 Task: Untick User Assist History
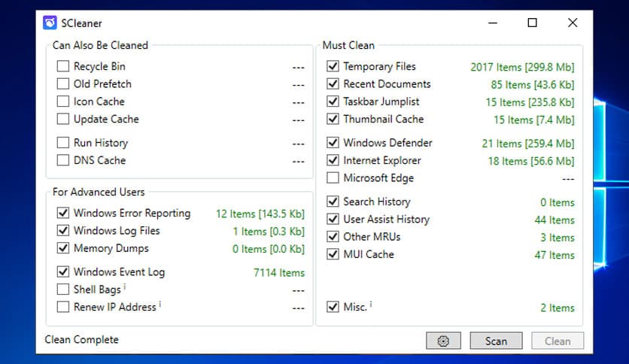[x=333, y=219]
